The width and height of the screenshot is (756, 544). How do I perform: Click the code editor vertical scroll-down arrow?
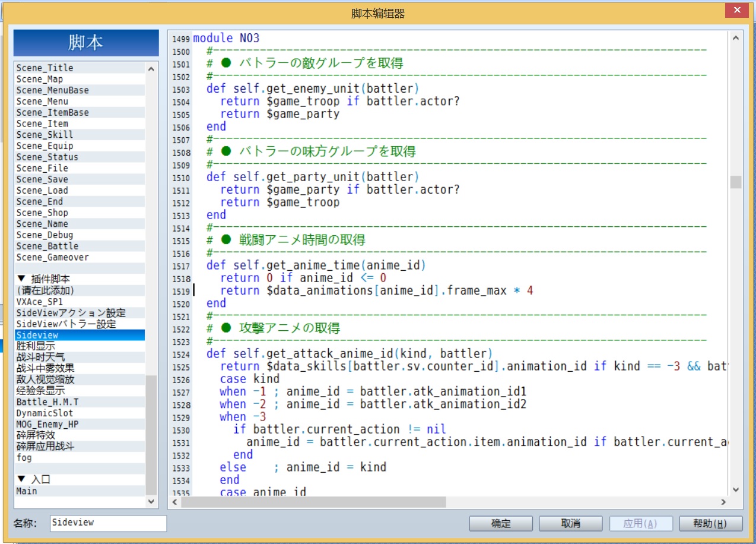pyautogui.click(x=736, y=490)
